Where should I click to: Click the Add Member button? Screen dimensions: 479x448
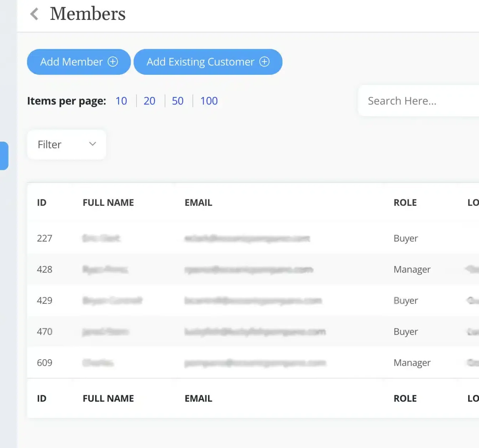(79, 62)
